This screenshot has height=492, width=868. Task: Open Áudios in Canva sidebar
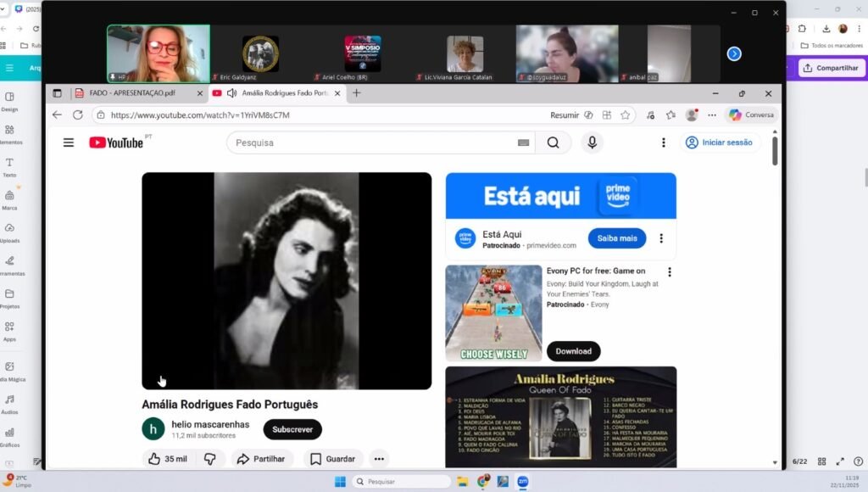pyautogui.click(x=9, y=404)
